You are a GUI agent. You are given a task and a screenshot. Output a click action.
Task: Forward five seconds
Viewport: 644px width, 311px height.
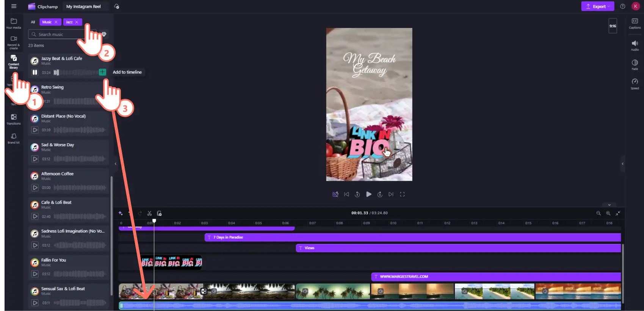pyautogui.click(x=380, y=194)
